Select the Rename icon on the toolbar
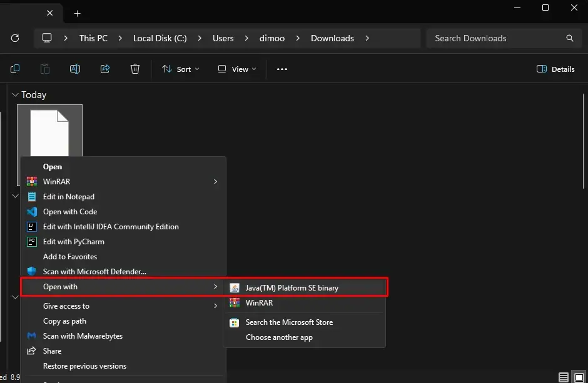Viewport: 588px width, 383px height. (x=75, y=69)
